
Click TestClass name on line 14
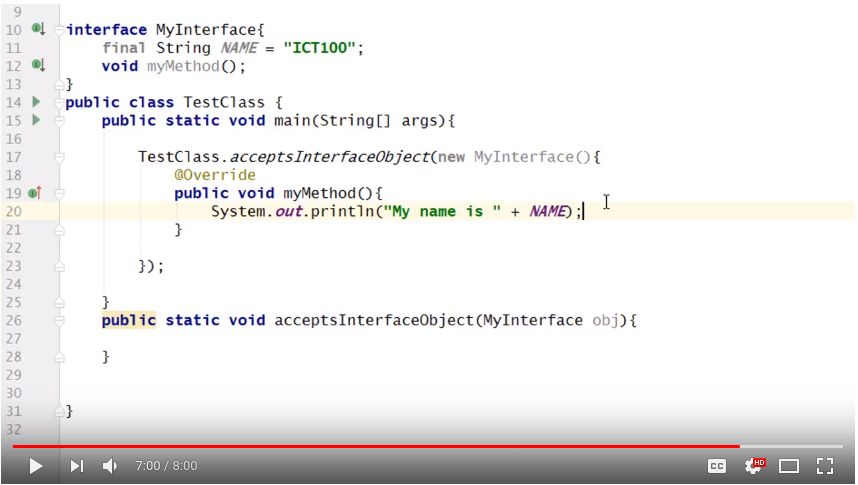224,102
